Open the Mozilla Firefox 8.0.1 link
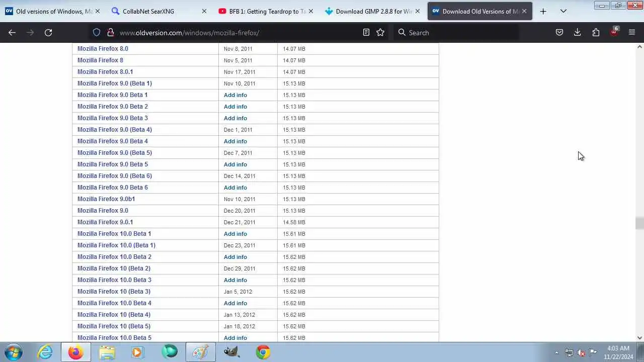This screenshot has height=362, width=644. (x=105, y=72)
